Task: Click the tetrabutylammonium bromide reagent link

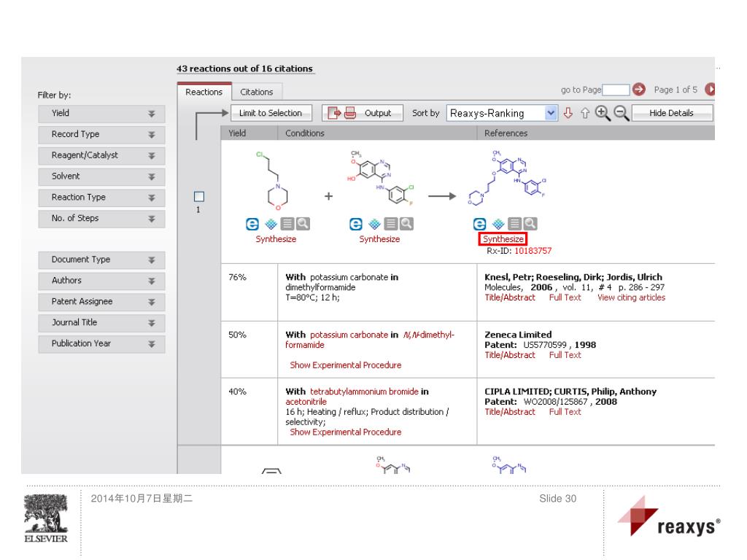Action: pyautogui.click(x=364, y=392)
